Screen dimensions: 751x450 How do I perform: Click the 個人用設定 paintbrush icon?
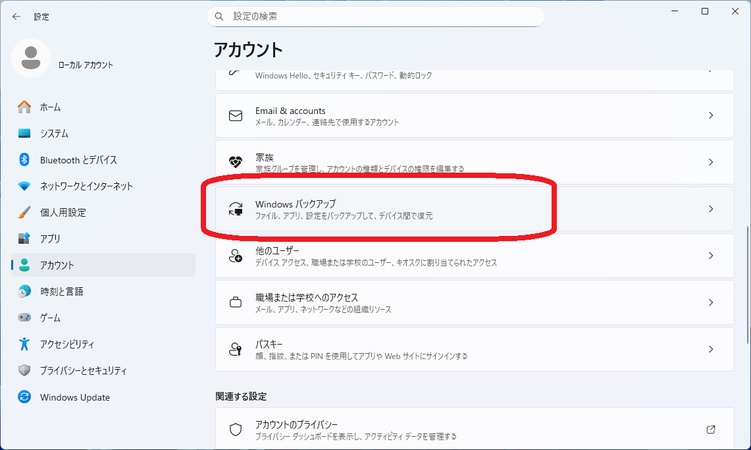tap(24, 212)
